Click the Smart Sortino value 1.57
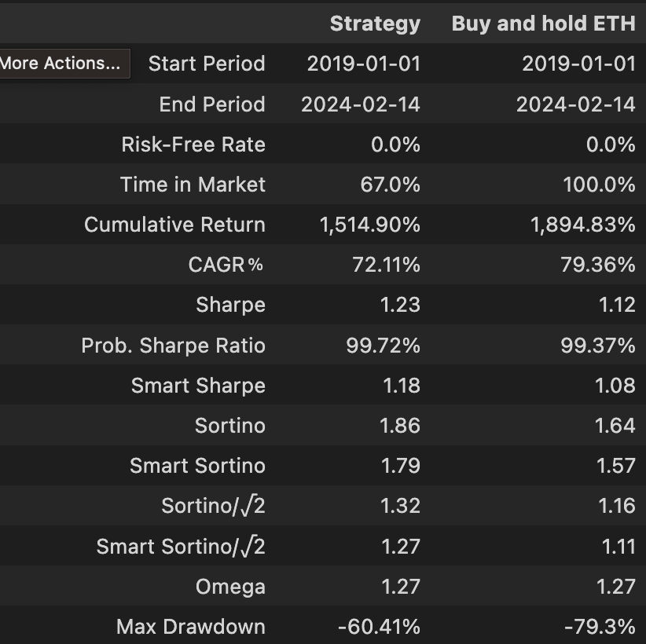Viewport: 646px width, 644px height. coord(615,466)
